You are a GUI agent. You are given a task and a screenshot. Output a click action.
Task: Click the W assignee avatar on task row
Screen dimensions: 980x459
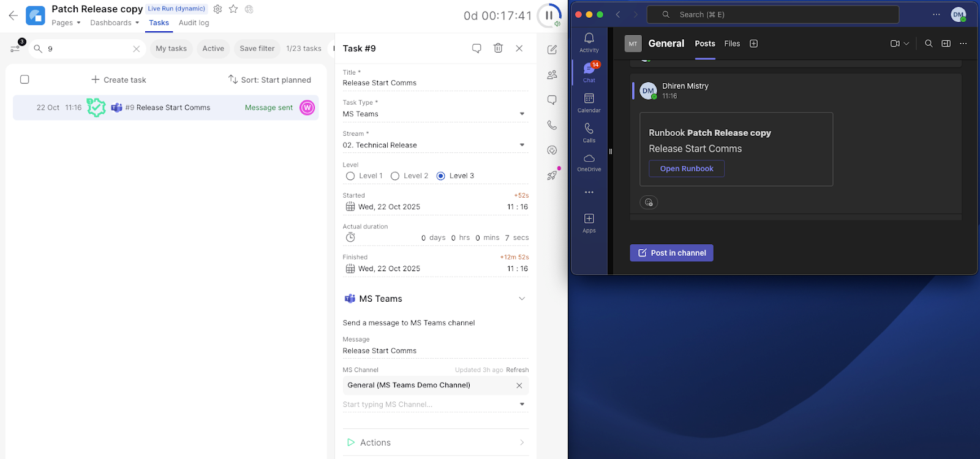coord(307,108)
